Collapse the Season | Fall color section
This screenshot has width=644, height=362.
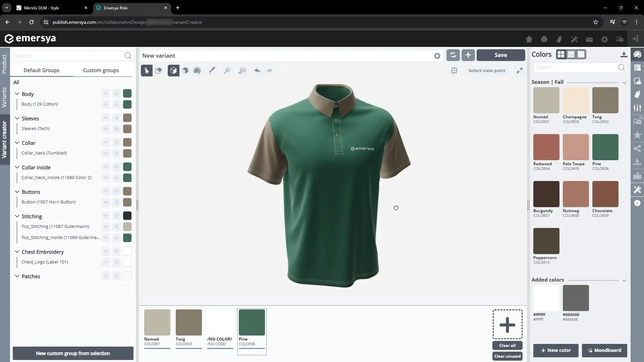[x=624, y=82]
